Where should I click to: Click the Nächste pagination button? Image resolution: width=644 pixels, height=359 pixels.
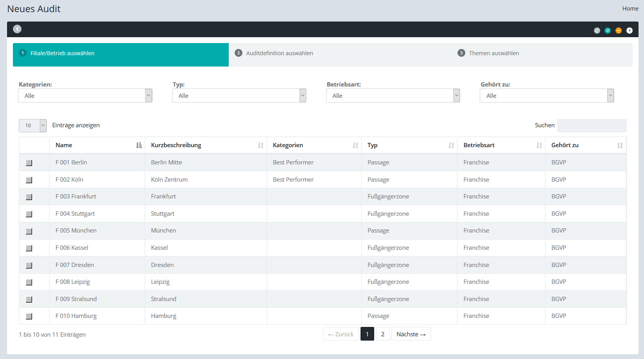(x=411, y=334)
